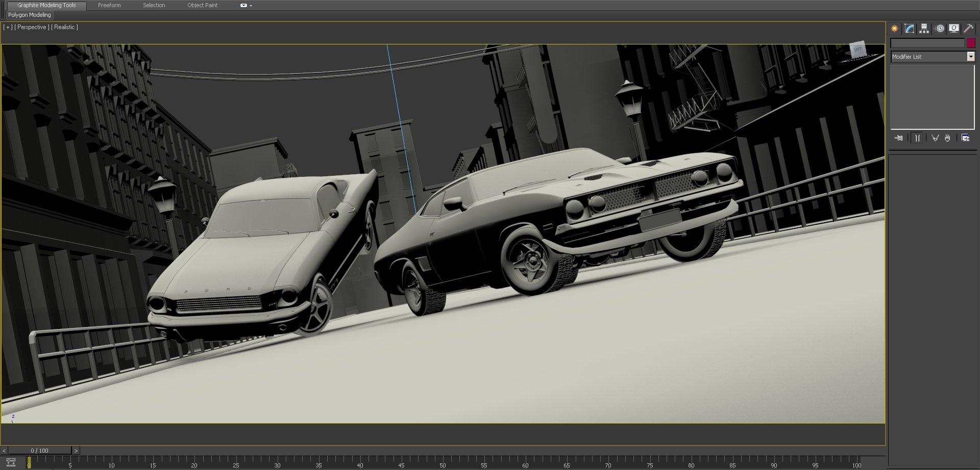Click the object color swatch
The image size is (980, 470).
971,43
